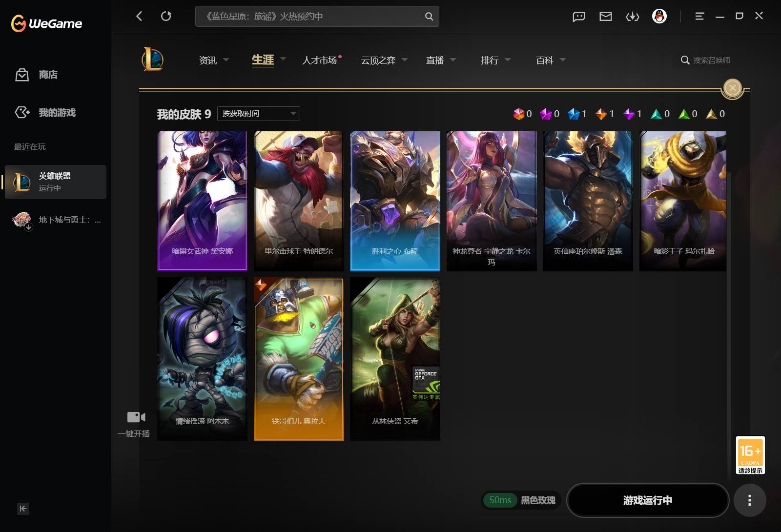
Task: Select the 丛林侠盗 艾希 skin card
Action: [395, 359]
